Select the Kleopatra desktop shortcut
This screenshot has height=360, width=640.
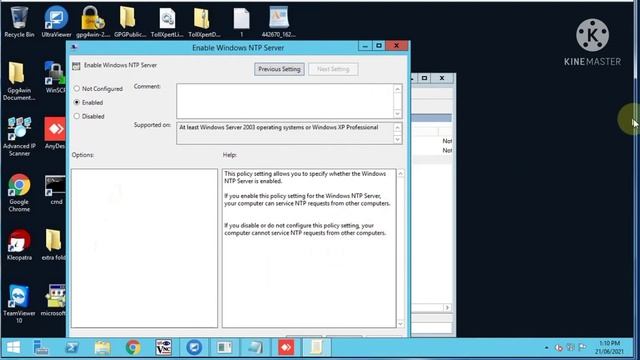pos(19,245)
